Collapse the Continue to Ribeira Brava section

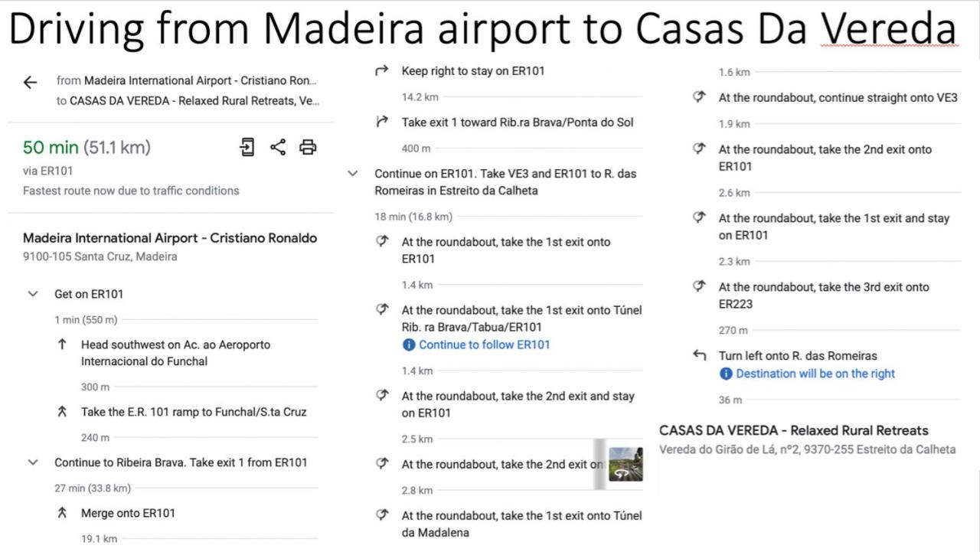click(x=33, y=462)
